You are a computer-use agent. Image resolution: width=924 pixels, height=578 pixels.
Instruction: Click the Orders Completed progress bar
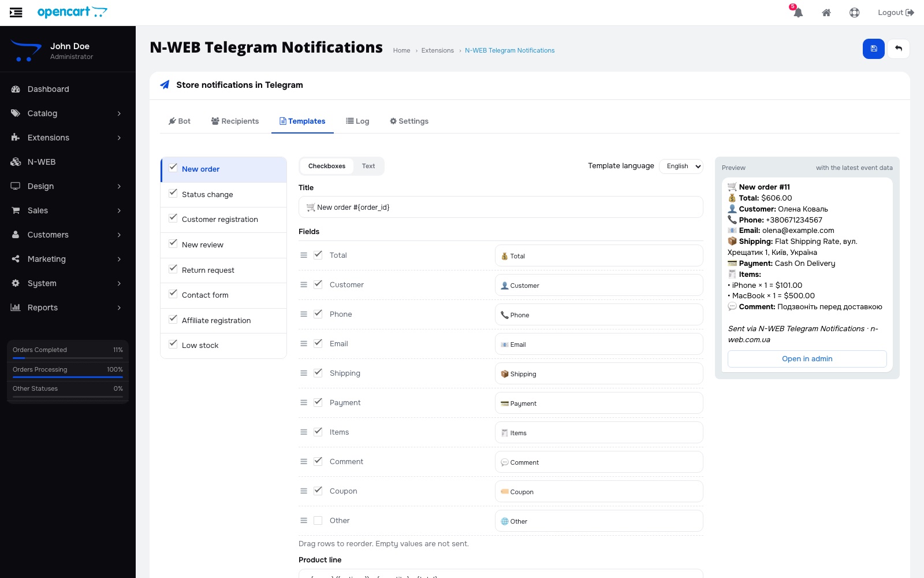point(68,358)
